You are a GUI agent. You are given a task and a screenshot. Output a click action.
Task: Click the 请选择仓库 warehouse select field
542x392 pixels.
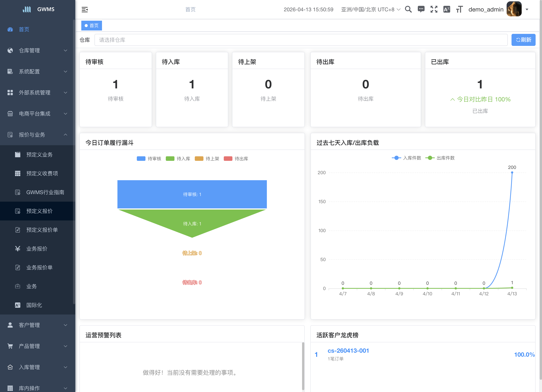tap(301, 40)
